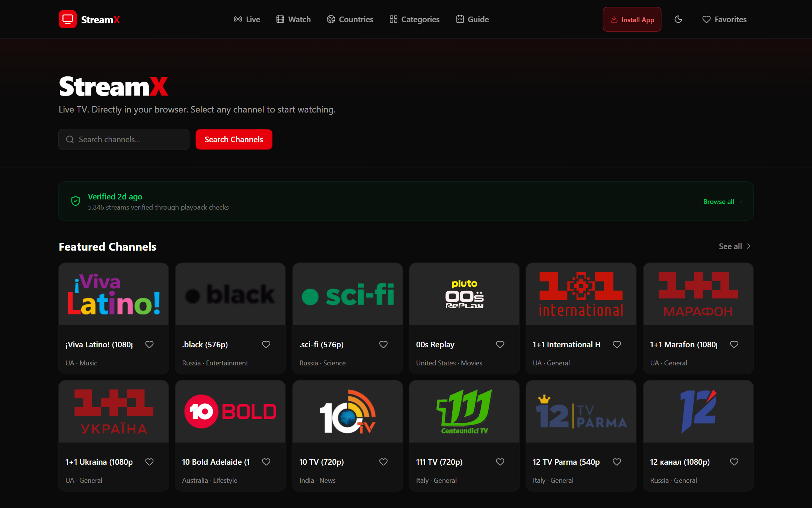Open Favorites in the header
Image resolution: width=812 pixels, height=508 pixels.
pyautogui.click(x=724, y=19)
